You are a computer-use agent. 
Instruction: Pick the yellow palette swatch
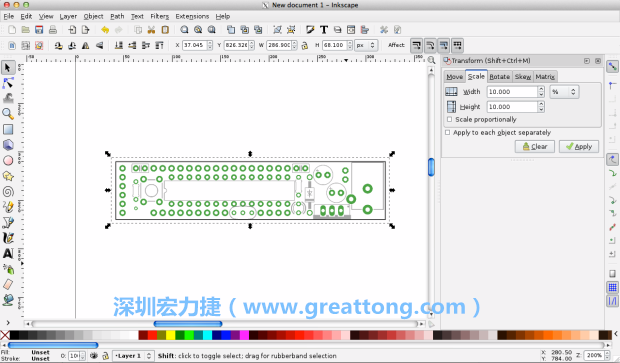tap(170, 335)
